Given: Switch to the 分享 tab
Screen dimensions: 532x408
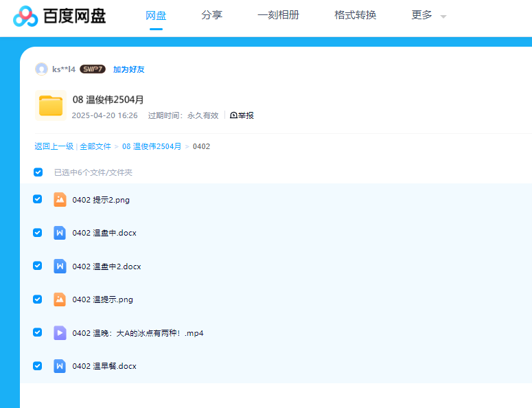Looking at the screenshot, I should [x=212, y=15].
